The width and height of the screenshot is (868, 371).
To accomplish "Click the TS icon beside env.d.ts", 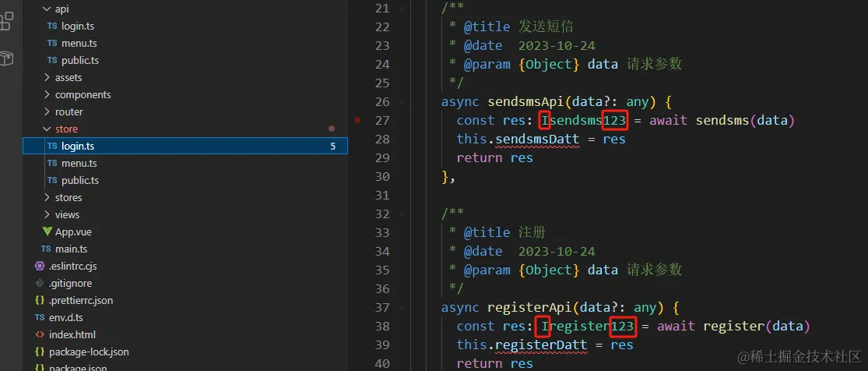I will pos(39,318).
